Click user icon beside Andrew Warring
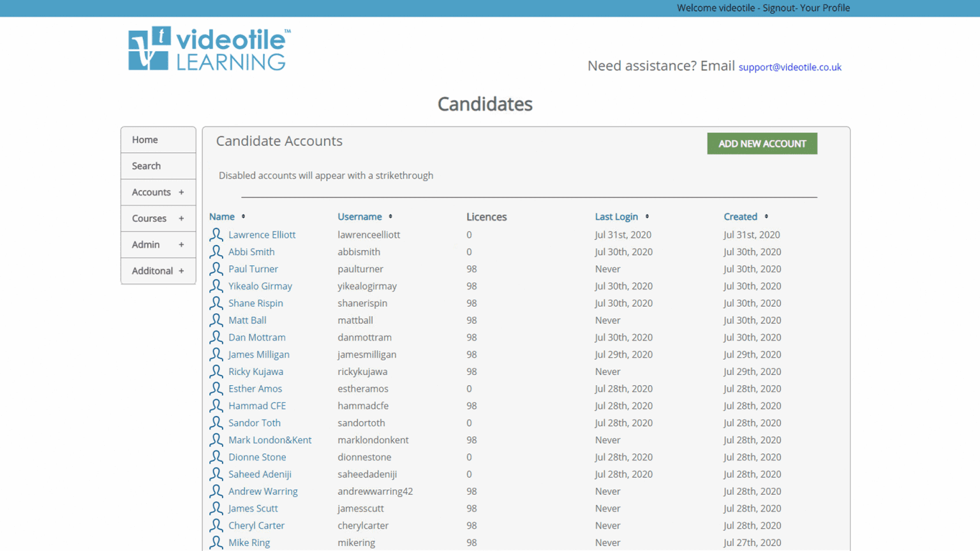 click(x=216, y=492)
